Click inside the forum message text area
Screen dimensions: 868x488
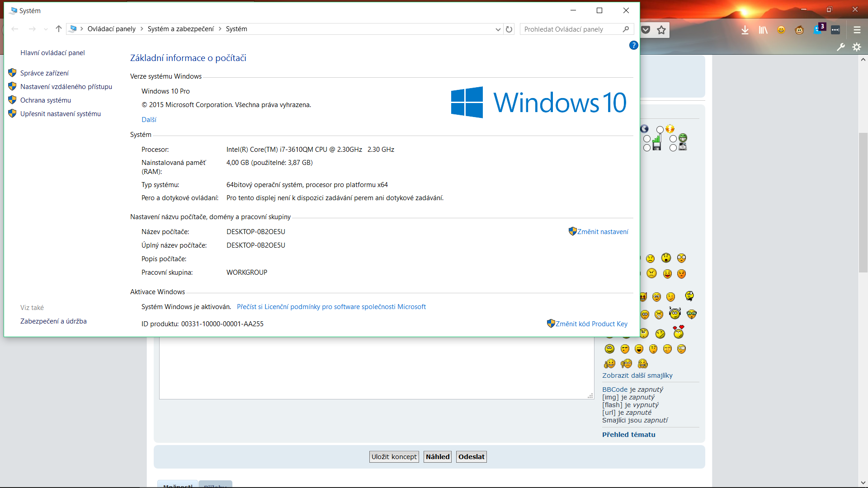tap(376, 368)
